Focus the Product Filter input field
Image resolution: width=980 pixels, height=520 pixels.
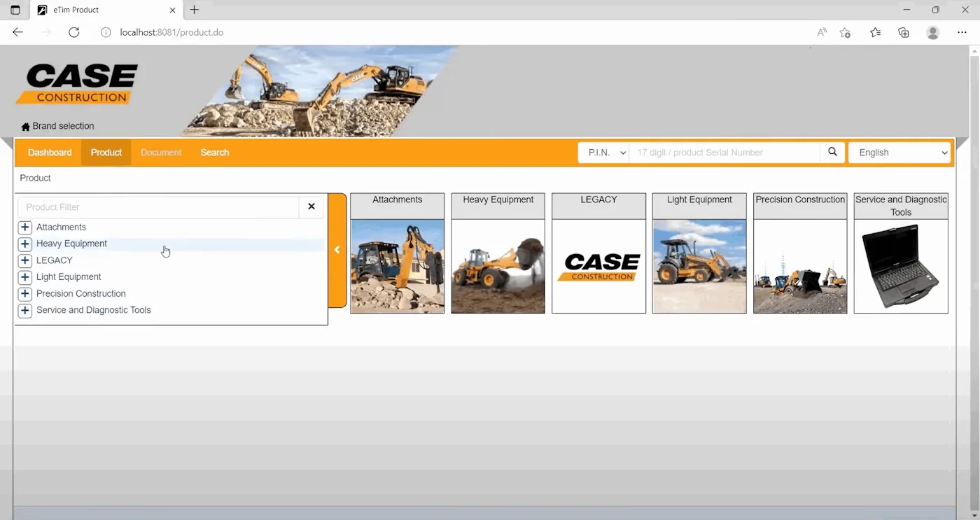coord(158,207)
